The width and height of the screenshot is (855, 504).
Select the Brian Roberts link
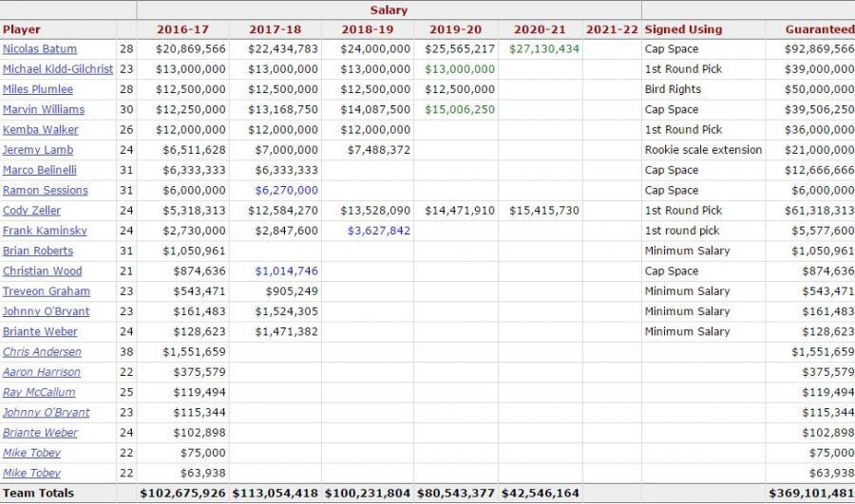tap(38, 251)
